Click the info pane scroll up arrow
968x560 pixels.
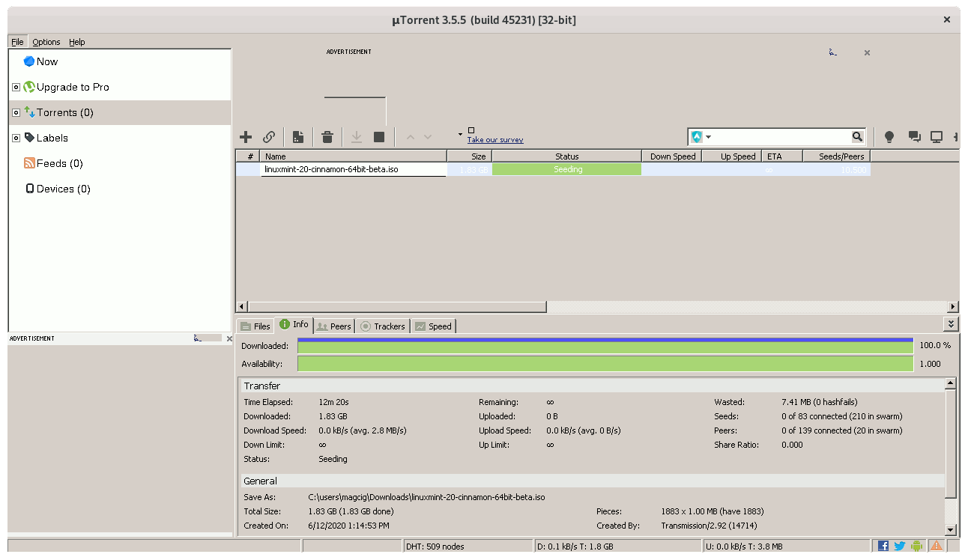point(951,383)
